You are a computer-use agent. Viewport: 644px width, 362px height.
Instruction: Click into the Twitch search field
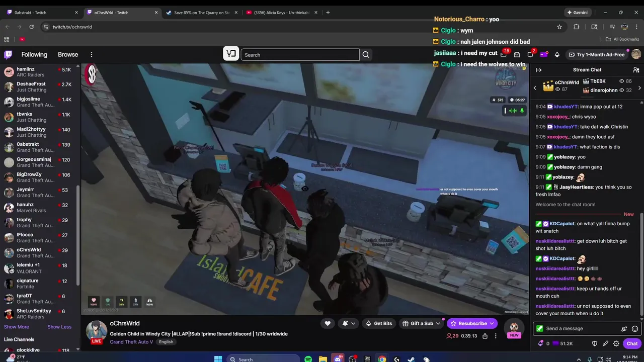(x=300, y=55)
